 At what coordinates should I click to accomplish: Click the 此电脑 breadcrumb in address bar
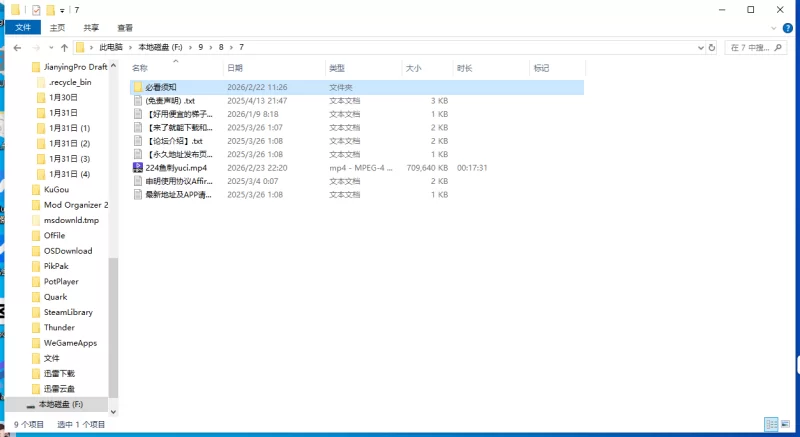click(110, 47)
